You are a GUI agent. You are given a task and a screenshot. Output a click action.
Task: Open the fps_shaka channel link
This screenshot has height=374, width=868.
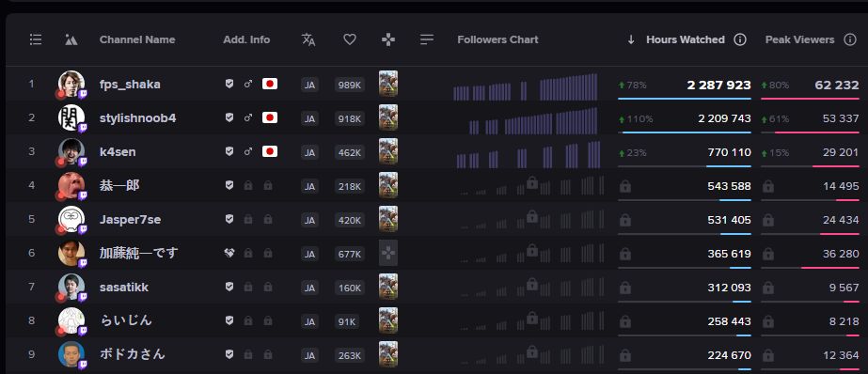pos(130,84)
